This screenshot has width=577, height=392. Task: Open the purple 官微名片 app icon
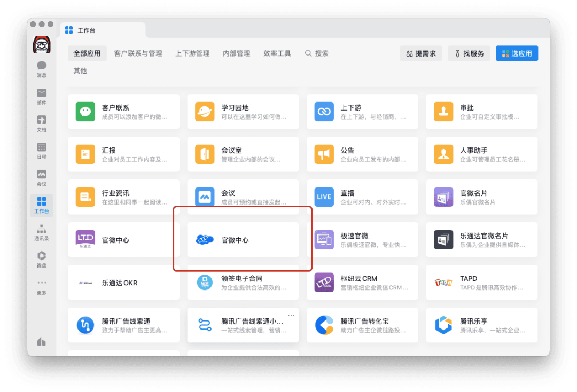443,197
